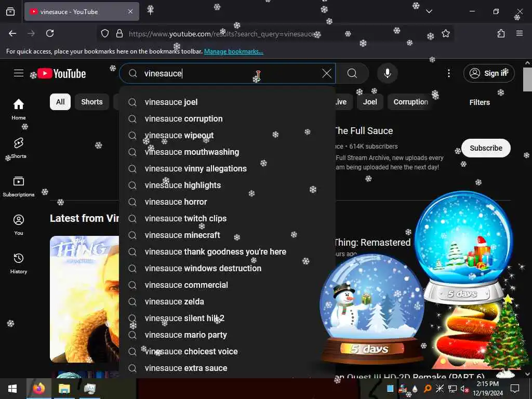
Task: Choose suggestion vinesauce vinny allegations
Action: (x=228, y=169)
